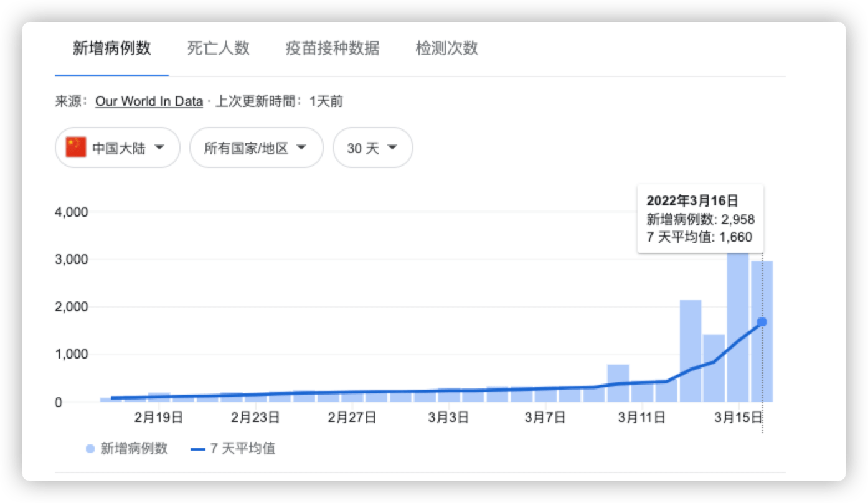The image size is (868, 503).
Task: Click the 7 天平均值 legend line
Action: click(x=197, y=449)
